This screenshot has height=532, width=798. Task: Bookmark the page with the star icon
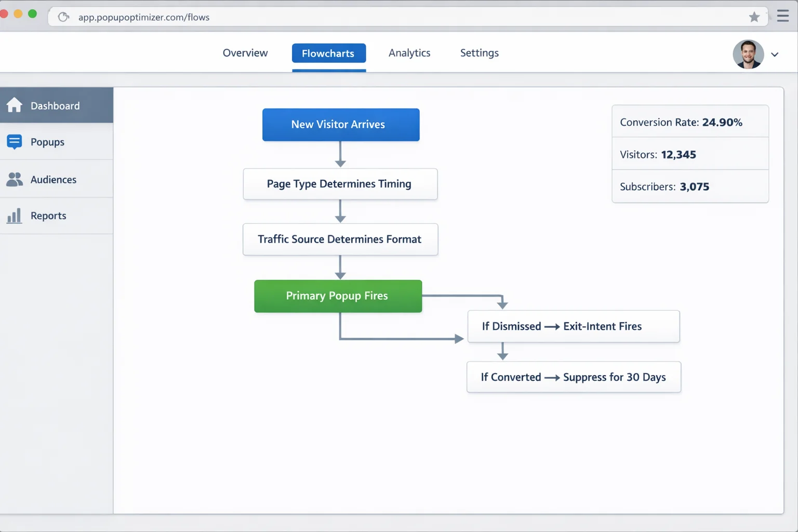pos(754,17)
